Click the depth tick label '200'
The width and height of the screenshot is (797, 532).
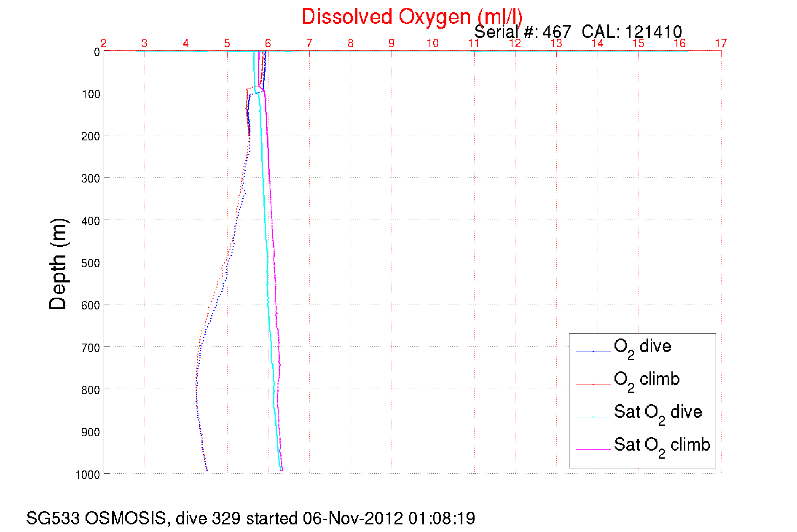point(91,137)
